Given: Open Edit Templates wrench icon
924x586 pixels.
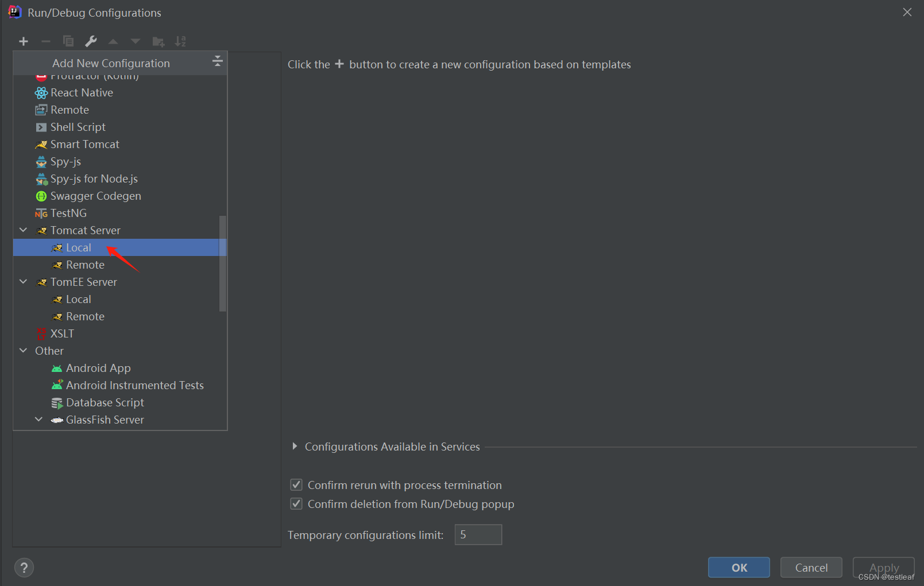Looking at the screenshot, I should coord(91,41).
